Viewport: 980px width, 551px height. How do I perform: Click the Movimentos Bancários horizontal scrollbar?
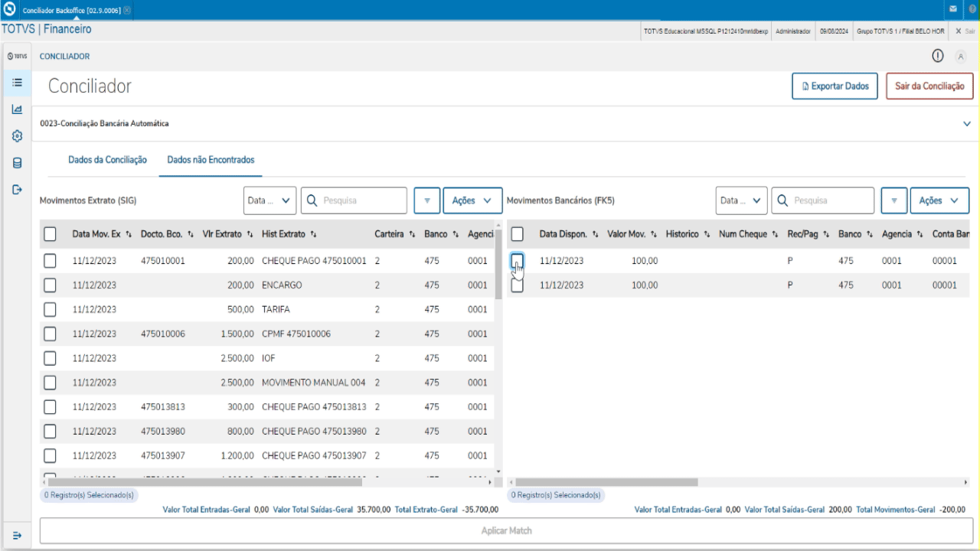[606, 483]
